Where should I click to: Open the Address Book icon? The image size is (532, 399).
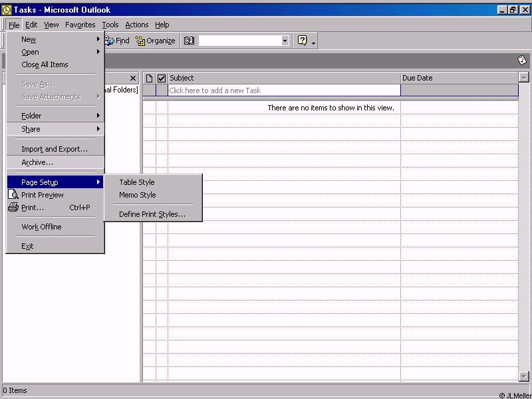[x=189, y=41]
